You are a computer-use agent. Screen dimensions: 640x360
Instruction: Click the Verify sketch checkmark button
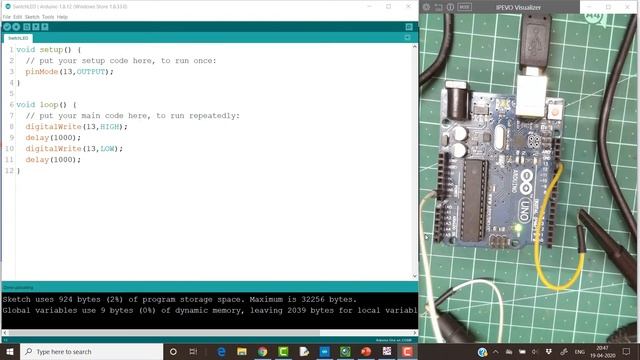tap(7, 27)
